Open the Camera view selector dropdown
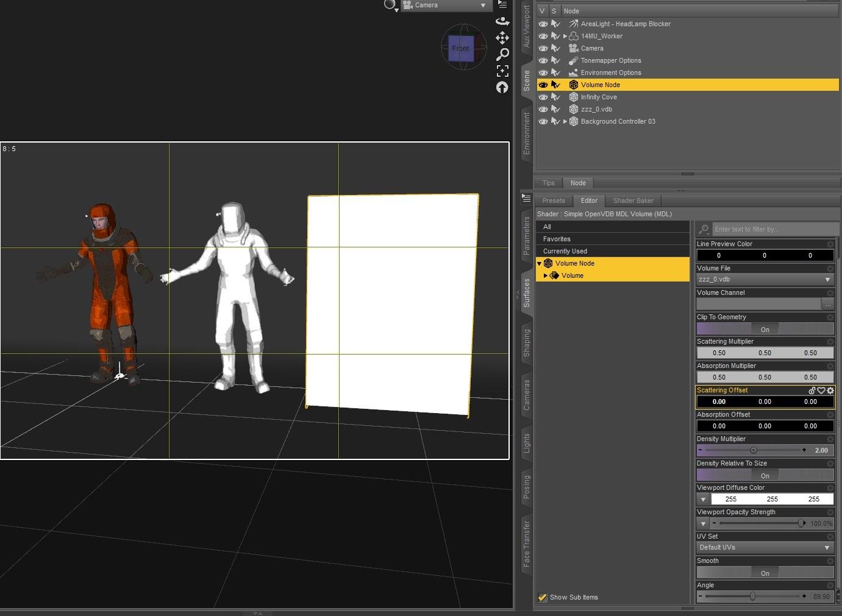Image resolution: width=842 pixels, height=616 pixels. (445, 5)
